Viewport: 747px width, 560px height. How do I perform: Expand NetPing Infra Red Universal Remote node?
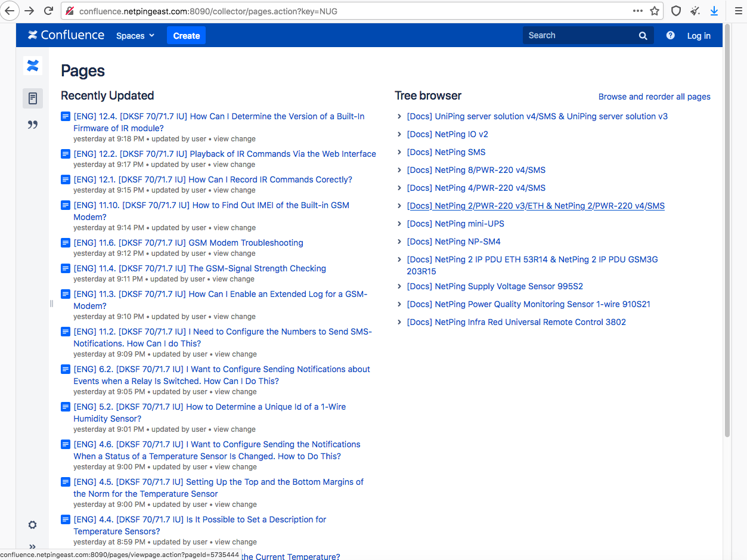tap(399, 323)
